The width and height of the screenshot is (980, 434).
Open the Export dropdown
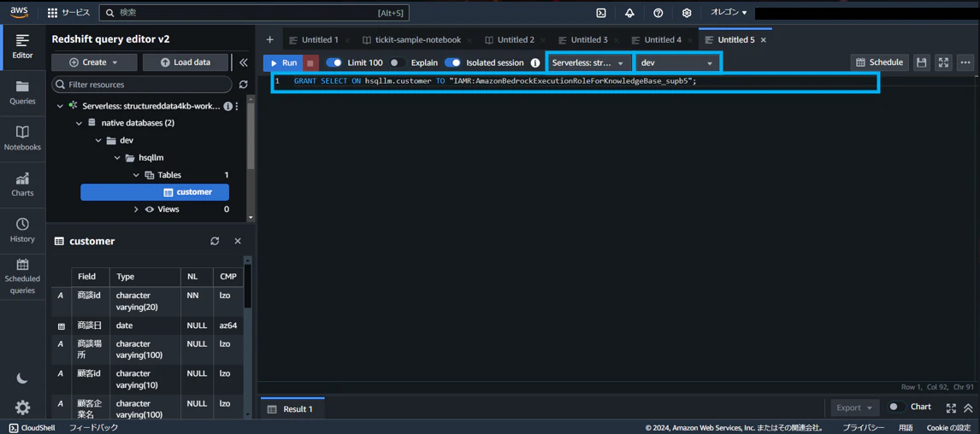(x=855, y=408)
